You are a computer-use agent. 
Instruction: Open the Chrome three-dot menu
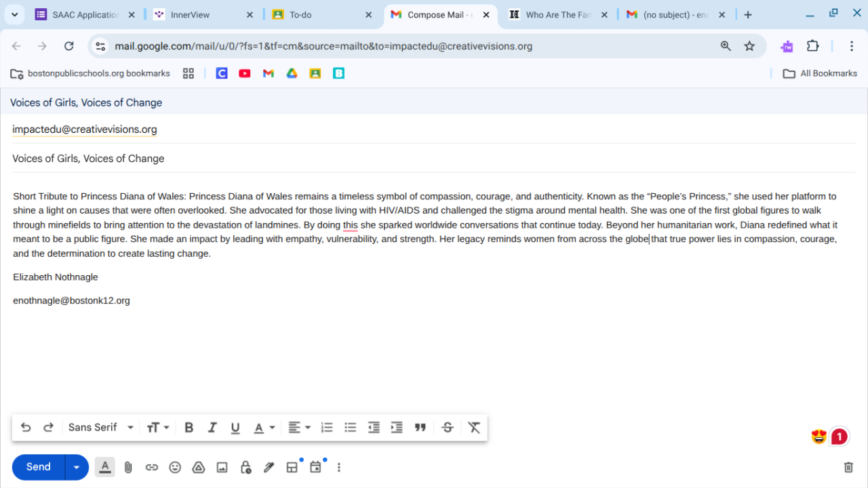pyautogui.click(x=852, y=46)
